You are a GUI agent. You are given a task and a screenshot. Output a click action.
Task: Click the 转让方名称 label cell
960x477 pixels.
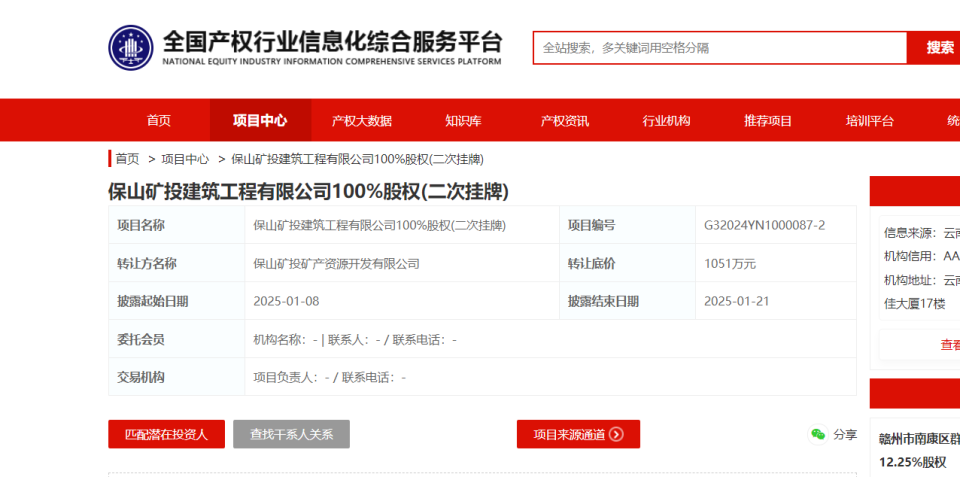coord(176,263)
